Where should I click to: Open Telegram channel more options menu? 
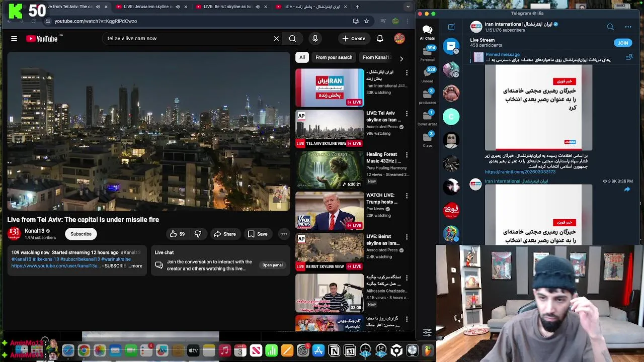(x=628, y=27)
